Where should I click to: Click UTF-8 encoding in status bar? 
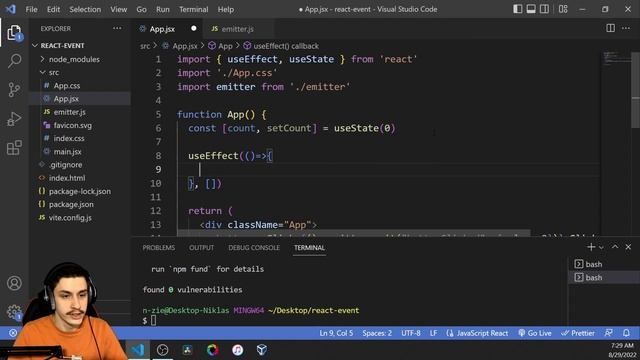[411, 333]
